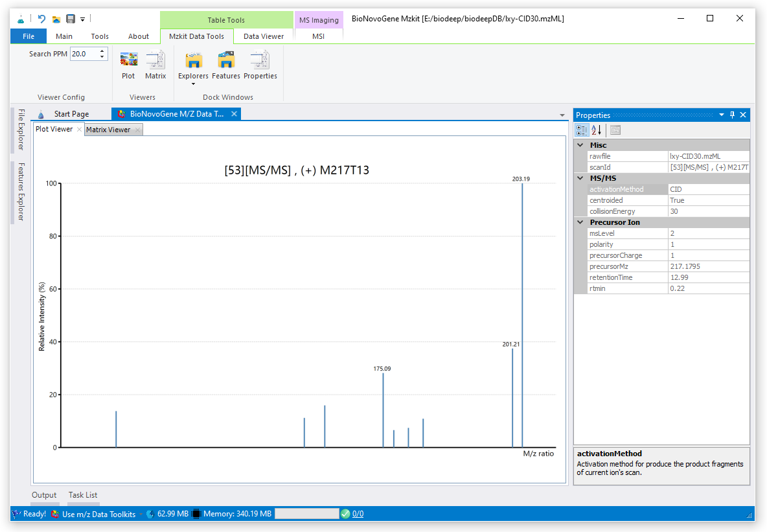The height and width of the screenshot is (532, 767).
Task: Open the MSI ribbon tab
Action: 318,36
